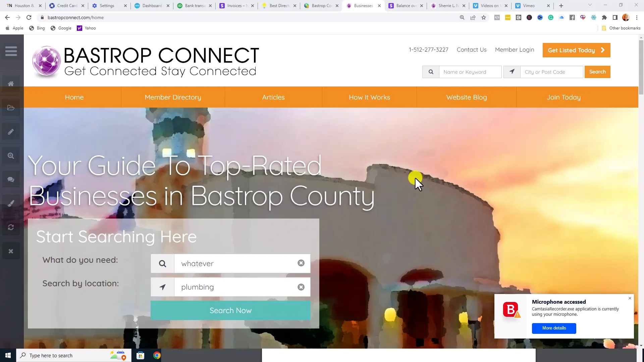Screen dimensions: 644x362
Task: Reload the page in Chrome
Action: [x=29, y=17]
